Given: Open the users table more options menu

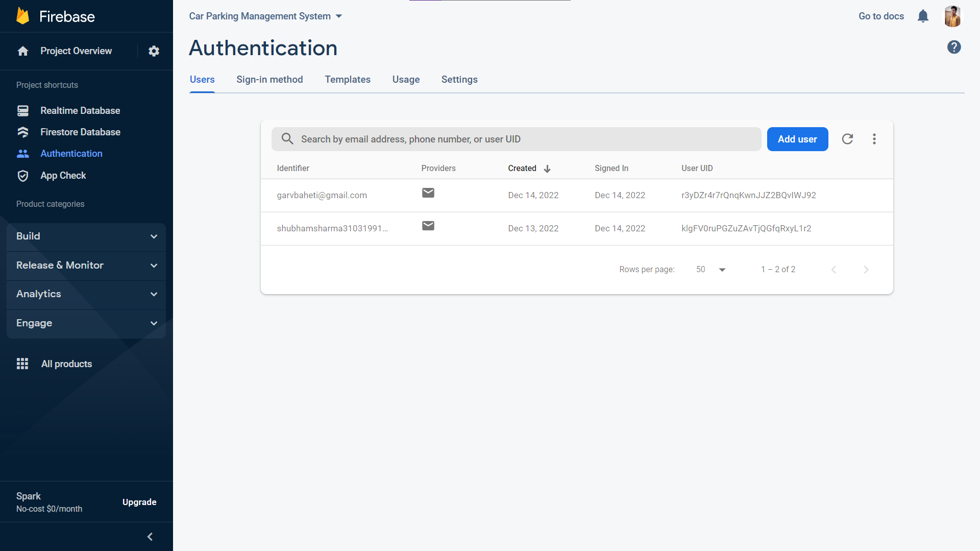Looking at the screenshot, I should [874, 139].
